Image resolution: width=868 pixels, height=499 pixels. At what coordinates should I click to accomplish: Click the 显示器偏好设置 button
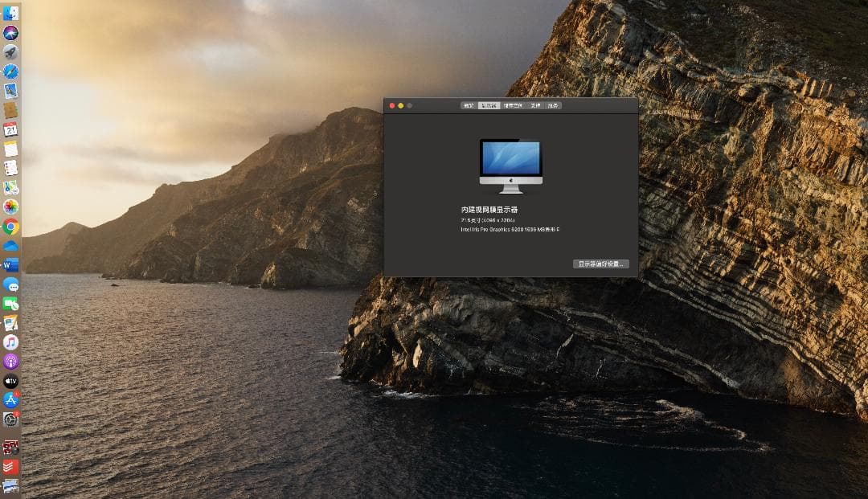599,264
